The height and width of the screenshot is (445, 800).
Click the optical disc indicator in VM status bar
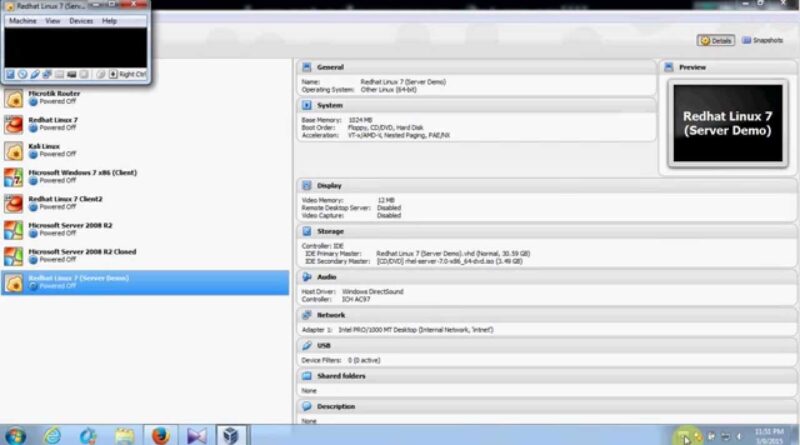tap(22, 75)
